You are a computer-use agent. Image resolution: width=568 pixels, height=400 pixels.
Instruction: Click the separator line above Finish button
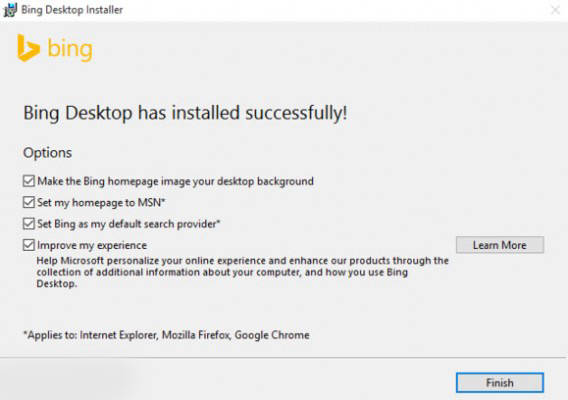[283, 358]
